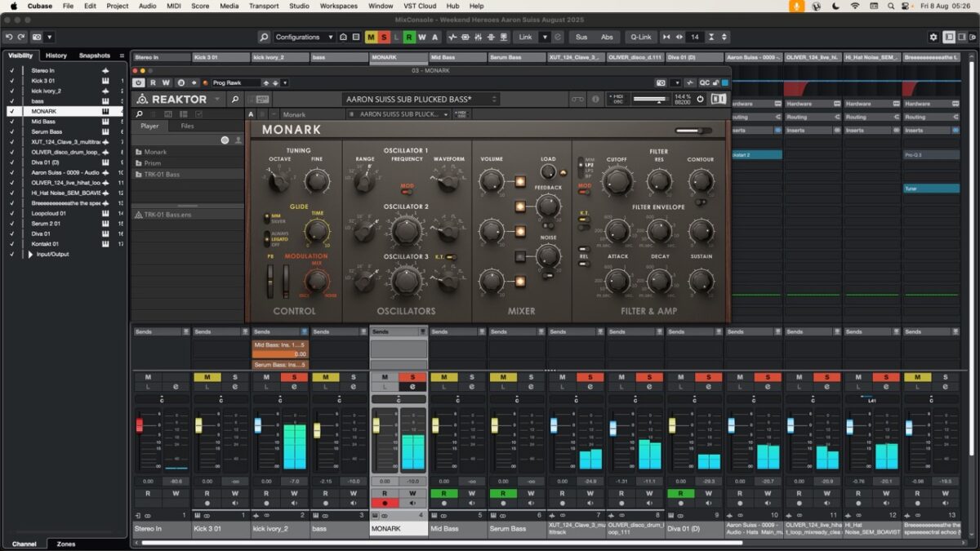Click the instrument keyboard icon on MONARK strip
This screenshot has height=551, width=980.
click(376, 516)
